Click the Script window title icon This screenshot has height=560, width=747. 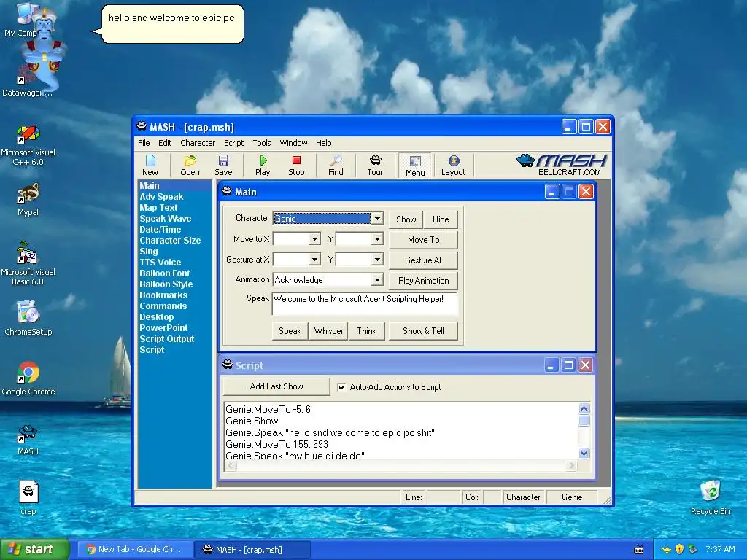click(228, 365)
